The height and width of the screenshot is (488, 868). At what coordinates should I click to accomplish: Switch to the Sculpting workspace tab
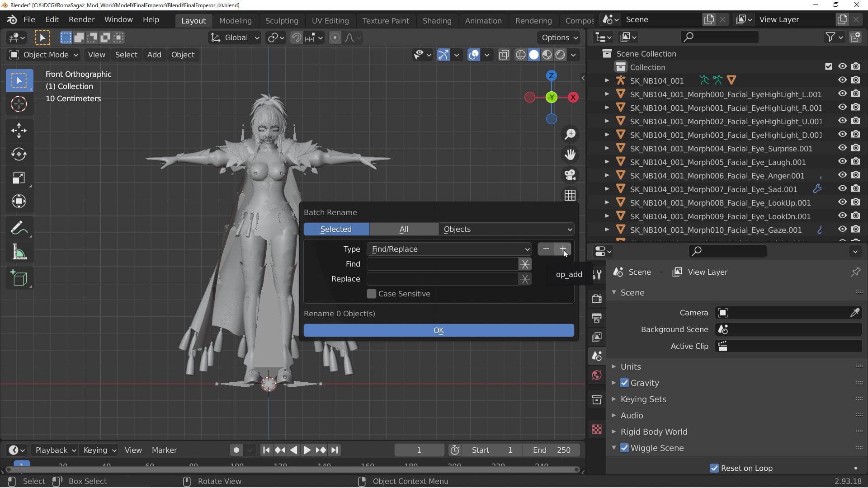[x=282, y=21]
